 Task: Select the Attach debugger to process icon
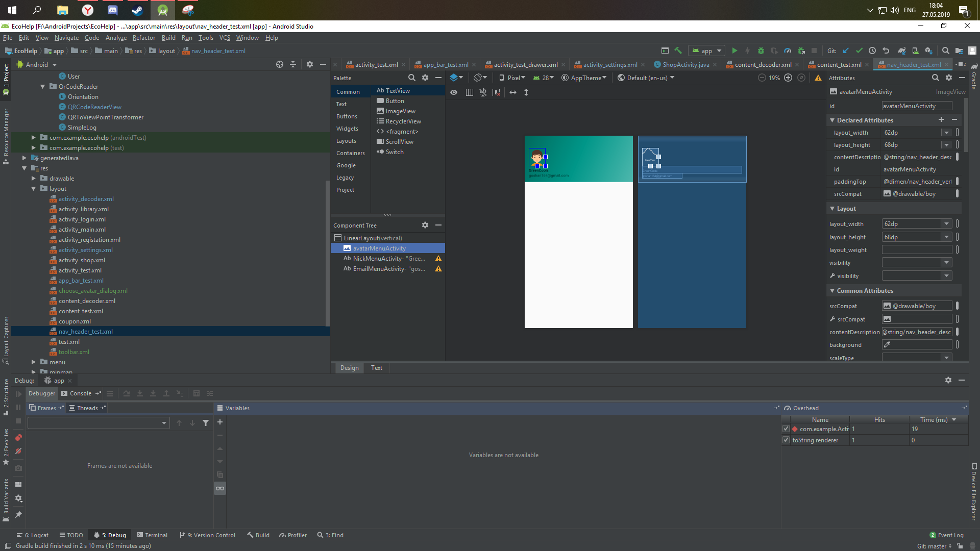(800, 51)
